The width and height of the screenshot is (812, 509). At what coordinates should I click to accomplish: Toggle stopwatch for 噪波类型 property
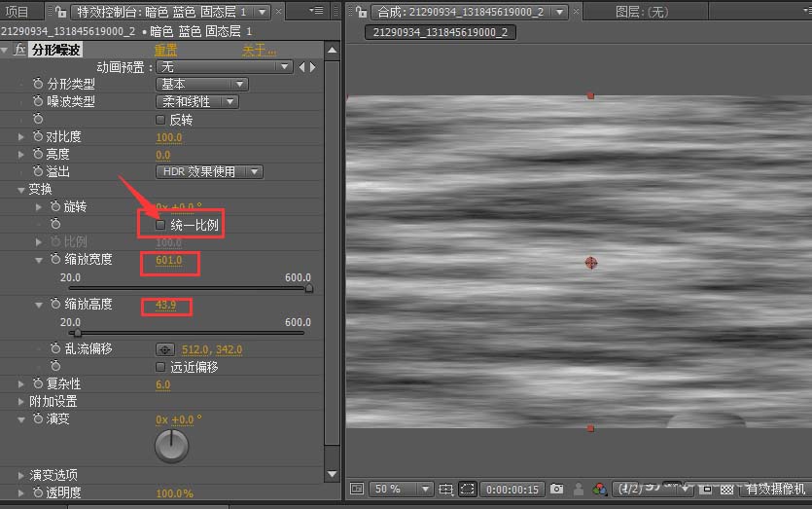38,101
